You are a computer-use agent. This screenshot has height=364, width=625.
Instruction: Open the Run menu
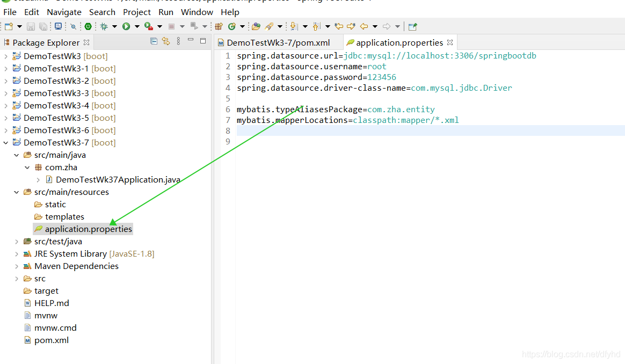click(x=166, y=12)
